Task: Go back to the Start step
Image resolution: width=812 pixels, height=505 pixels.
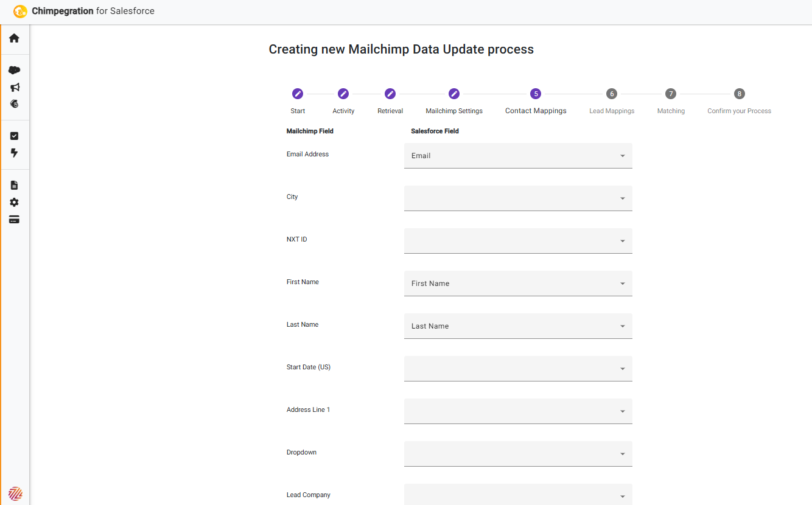Action: [298, 94]
